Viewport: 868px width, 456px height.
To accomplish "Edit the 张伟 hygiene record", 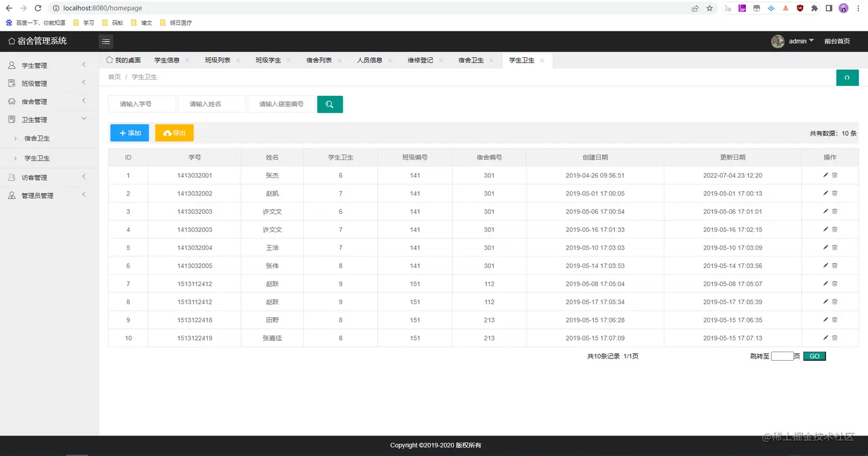I will 826,266.
